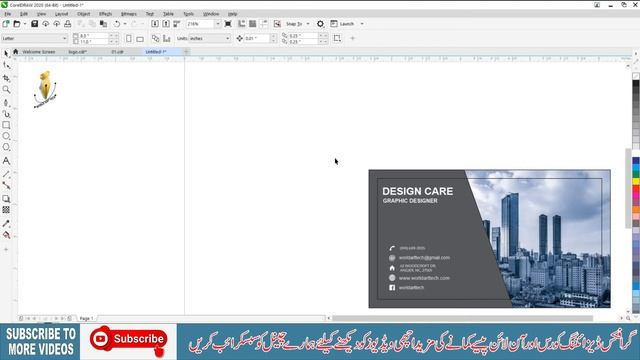Click the Save icon
This screenshot has height=360, width=640.
coord(35,24)
